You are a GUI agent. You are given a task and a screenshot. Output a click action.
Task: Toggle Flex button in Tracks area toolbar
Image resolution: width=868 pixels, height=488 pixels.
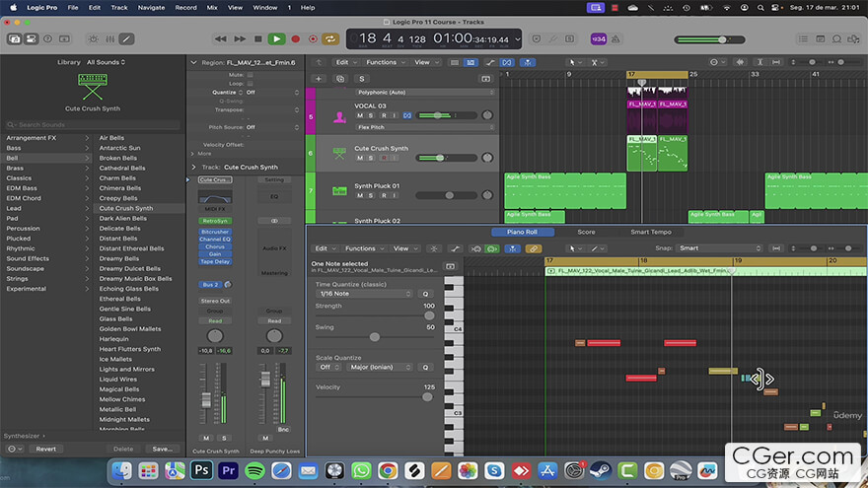pyautogui.click(x=507, y=62)
